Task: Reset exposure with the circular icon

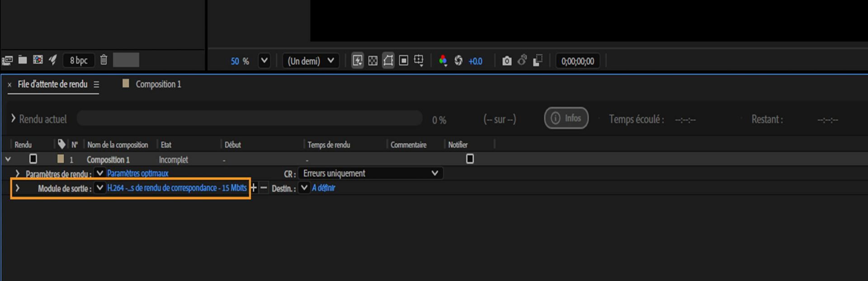Action: coord(458,61)
